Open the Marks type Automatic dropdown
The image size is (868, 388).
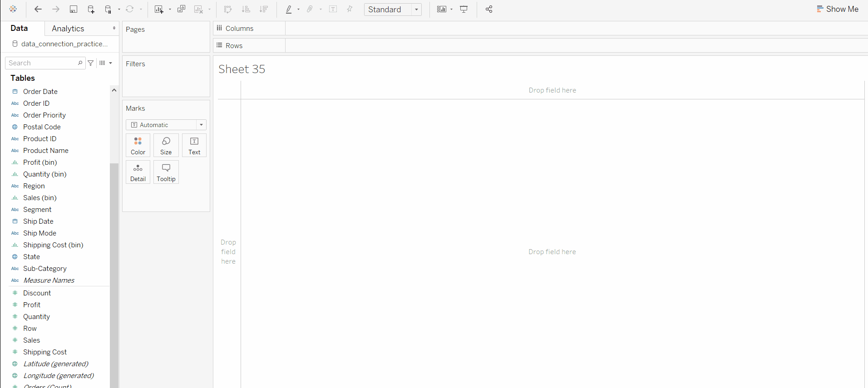click(166, 125)
